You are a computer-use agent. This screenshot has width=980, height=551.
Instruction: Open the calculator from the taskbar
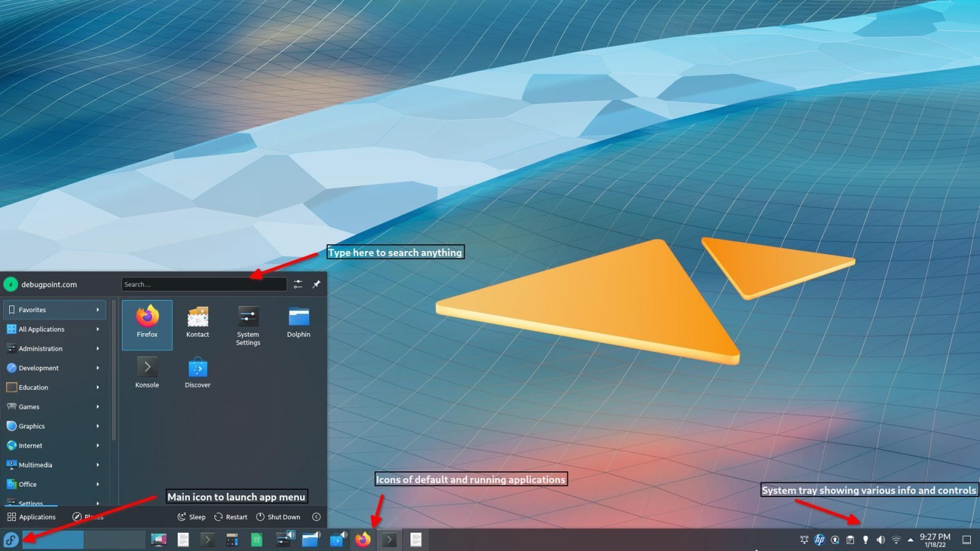232,539
